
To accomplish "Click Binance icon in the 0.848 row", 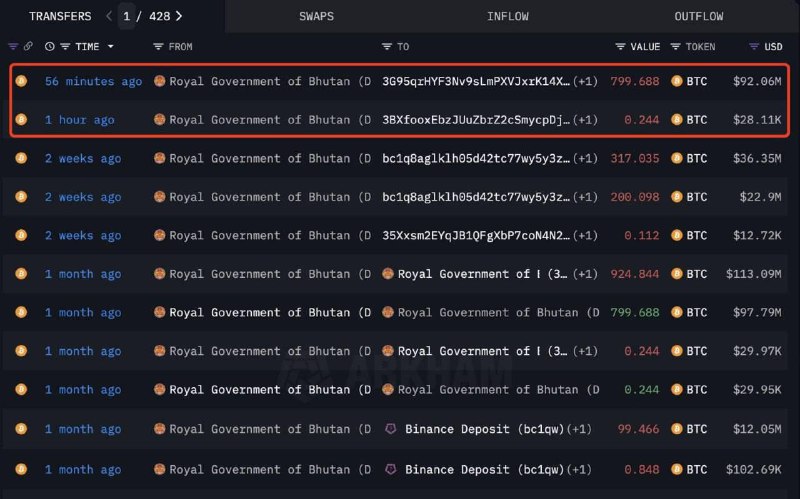I will pyautogui.click(x=390, y=469).
